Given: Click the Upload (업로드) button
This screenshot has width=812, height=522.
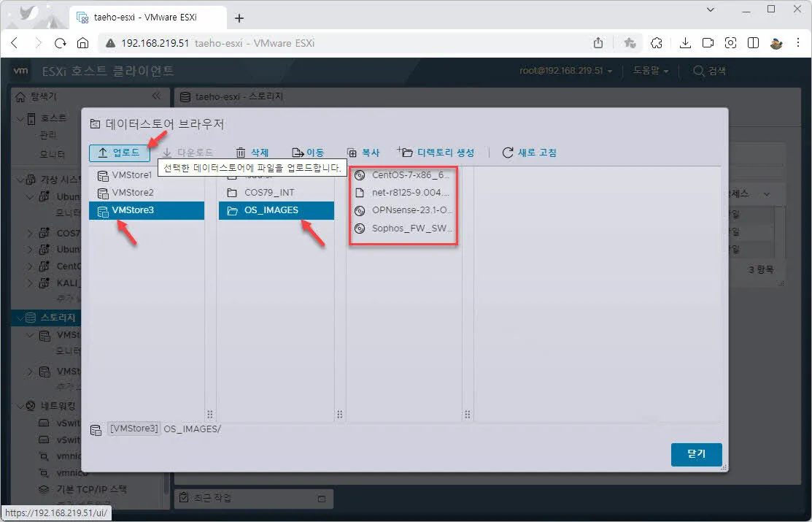Looking at the screenshot, I should 119,153.
